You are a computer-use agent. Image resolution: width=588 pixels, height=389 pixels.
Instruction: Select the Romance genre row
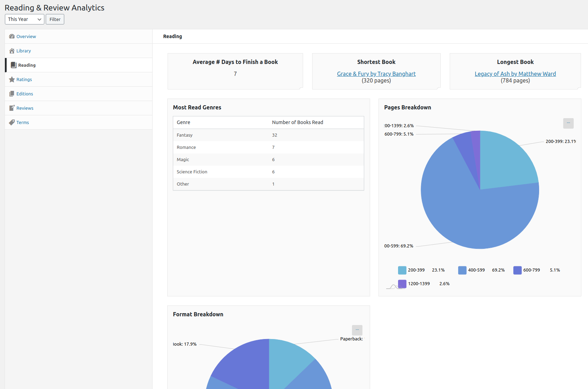coord(268,147)
